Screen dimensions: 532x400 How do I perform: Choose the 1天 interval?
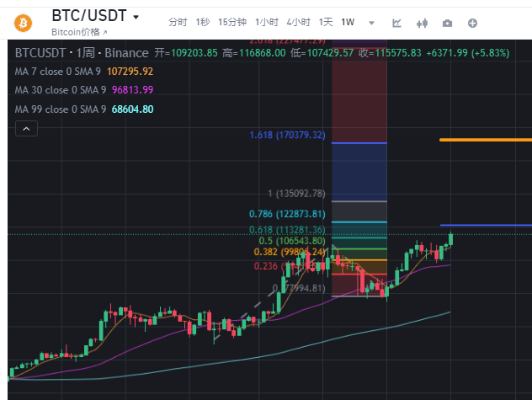[326, 23]
